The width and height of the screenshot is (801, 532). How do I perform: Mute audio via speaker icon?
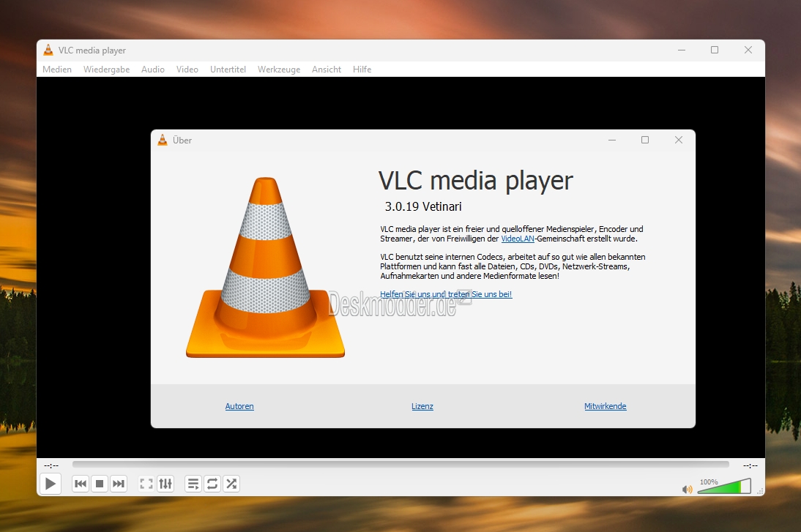[x=687, y=490]
